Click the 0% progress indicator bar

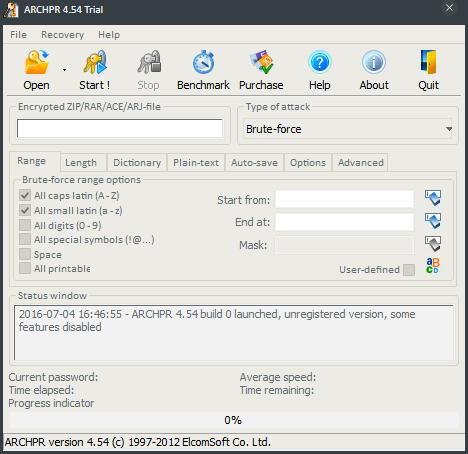coord(233,420)
